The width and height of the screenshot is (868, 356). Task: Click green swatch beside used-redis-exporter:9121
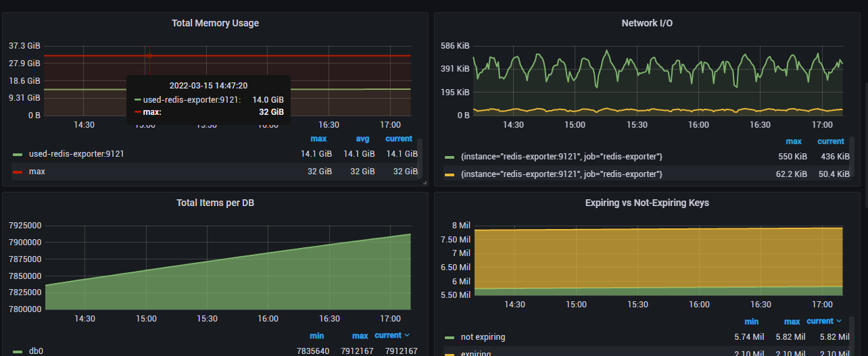pos(18,155)
